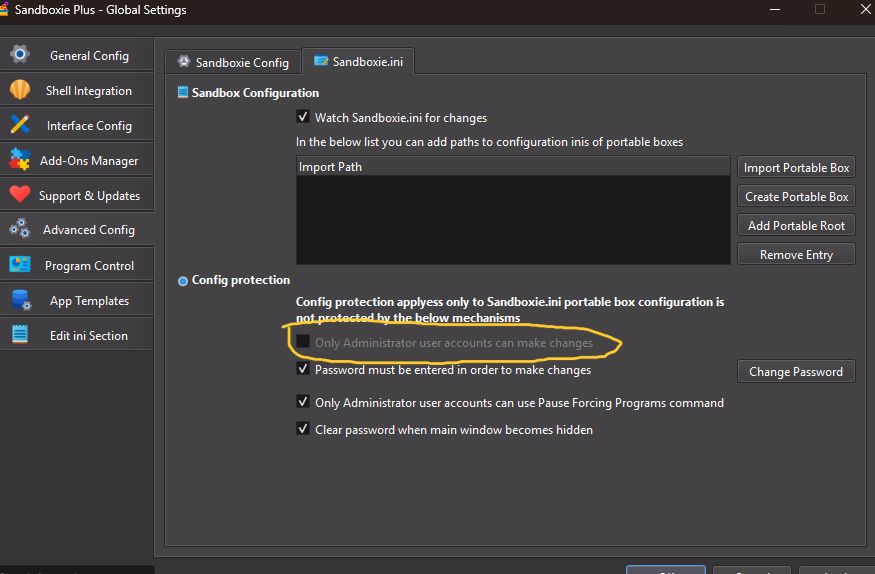Click Add Portable Root button

796,226
